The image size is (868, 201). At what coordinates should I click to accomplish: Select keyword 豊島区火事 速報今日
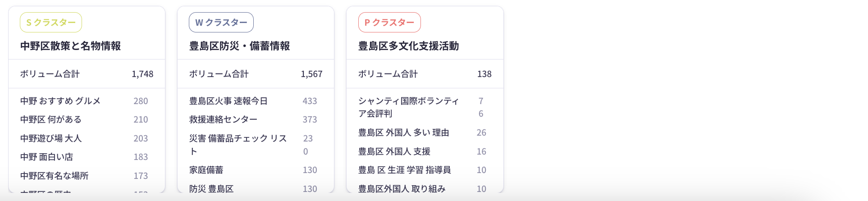(228, 101)
